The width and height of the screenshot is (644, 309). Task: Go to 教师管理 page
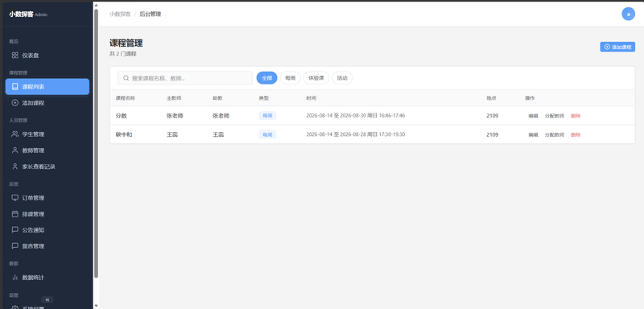click(x=47, y=150)
